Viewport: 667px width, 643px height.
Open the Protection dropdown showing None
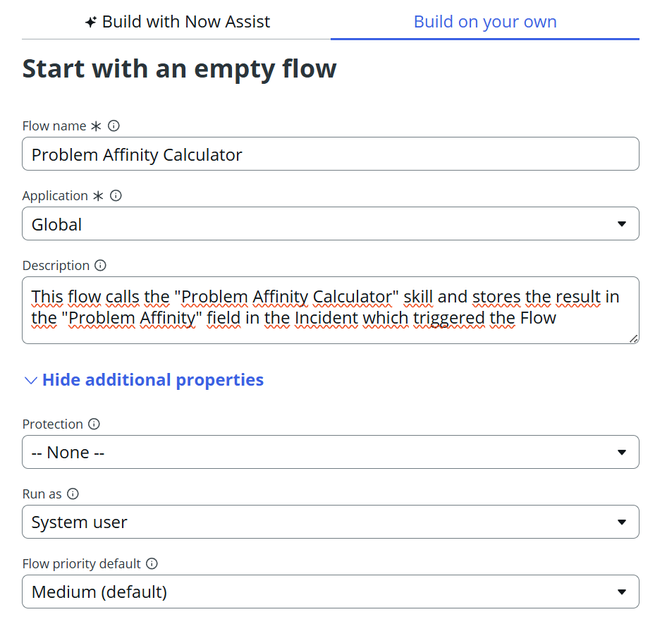pyautogui.click(x=330, y=452)
